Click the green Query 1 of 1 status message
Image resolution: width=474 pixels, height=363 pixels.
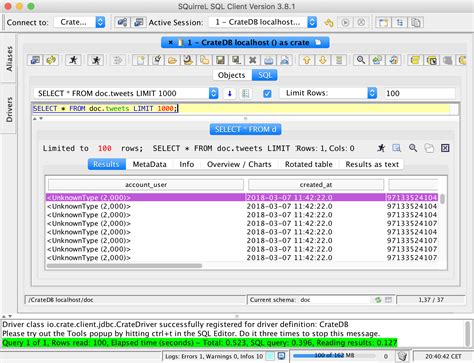pos(200,343)
